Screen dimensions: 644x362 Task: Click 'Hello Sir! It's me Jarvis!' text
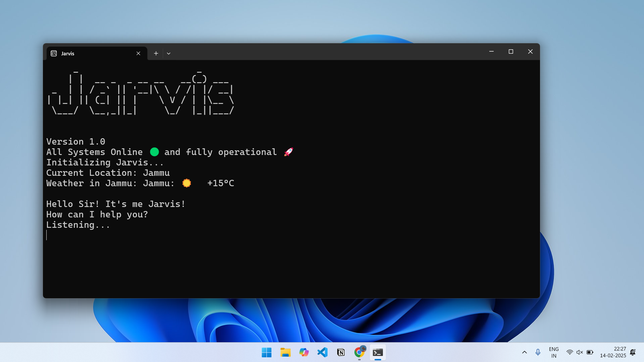(116, 204)
